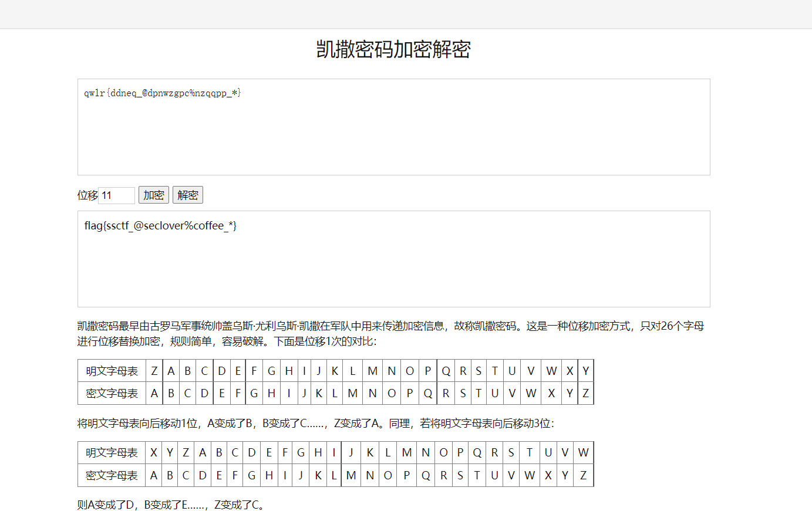This screenshot has height=511, width=812.
Task: Click letter A in first table ciphertext row
Action: [x=154, y=393]
